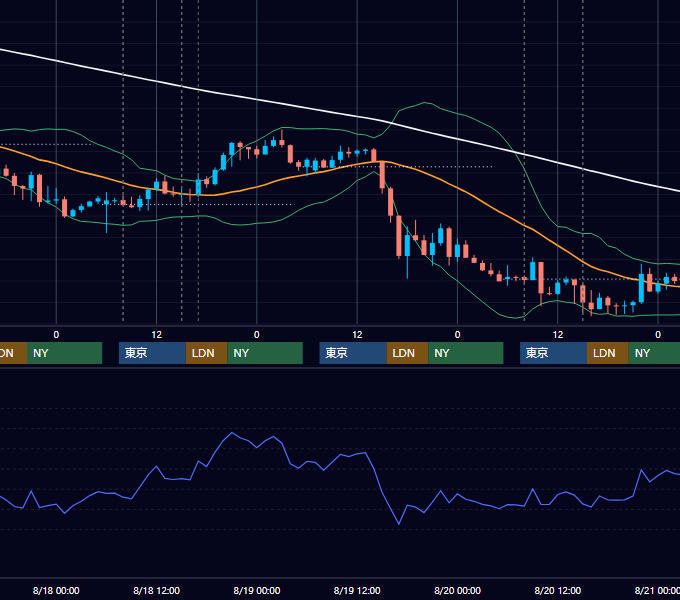Click the 8/18 00:00 time axis label
The height and width of the screenshot is (600, 680).
coord(56,590)
